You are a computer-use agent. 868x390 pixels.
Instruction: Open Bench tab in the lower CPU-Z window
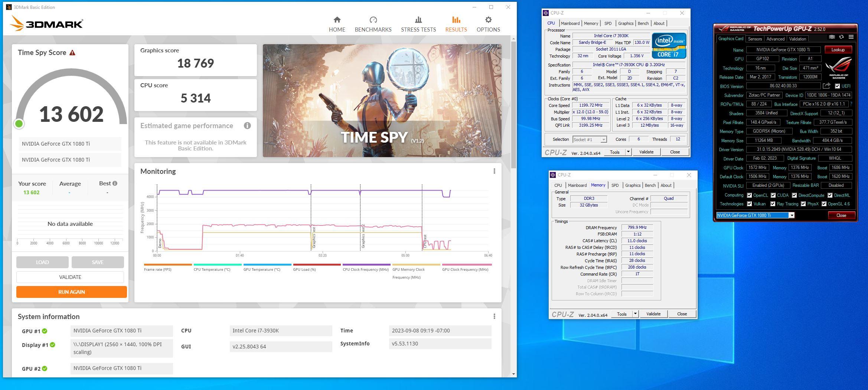click(x=650, y=185)
